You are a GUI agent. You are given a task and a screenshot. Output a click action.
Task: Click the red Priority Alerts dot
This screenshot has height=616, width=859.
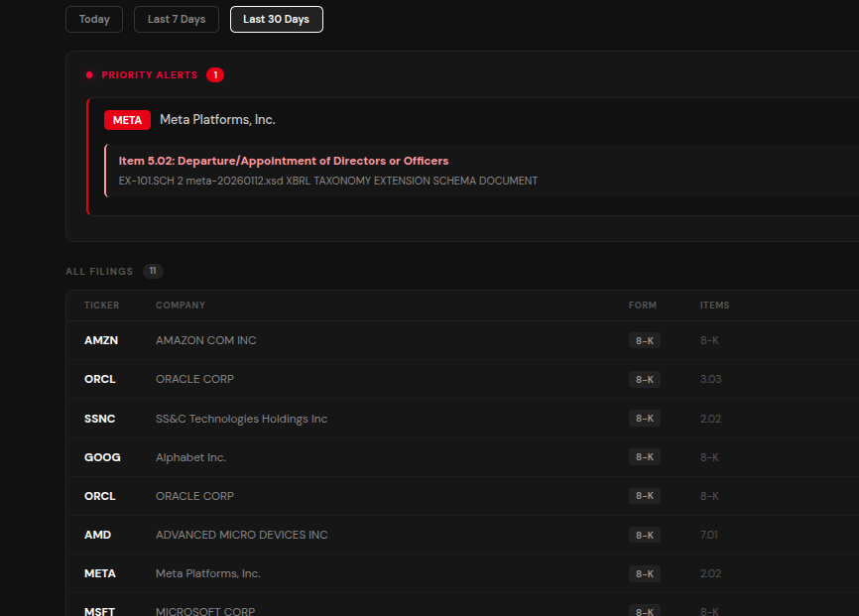coord(89,75)
